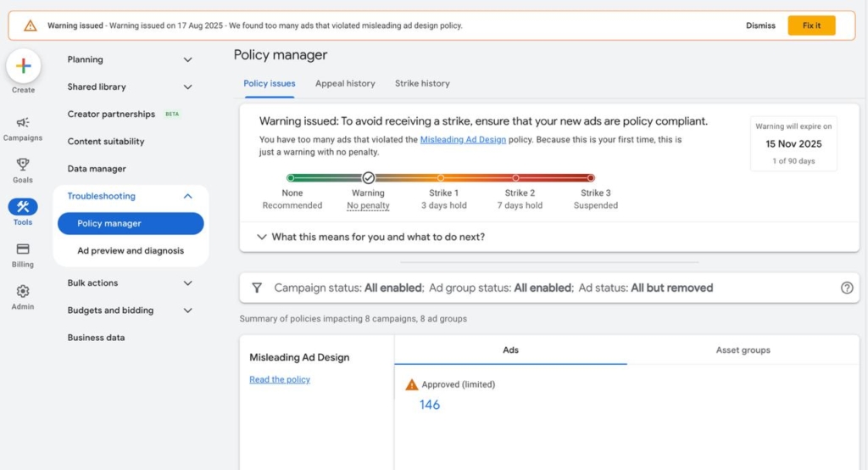Click the help question mark icon
Viewport: 868px width, 470px height.
tap(846, 288)
